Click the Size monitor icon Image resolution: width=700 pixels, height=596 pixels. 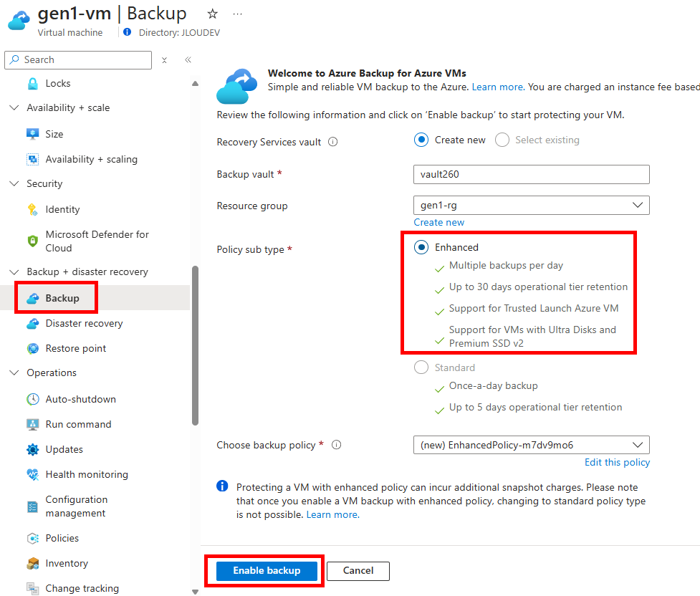click(32, 134)
